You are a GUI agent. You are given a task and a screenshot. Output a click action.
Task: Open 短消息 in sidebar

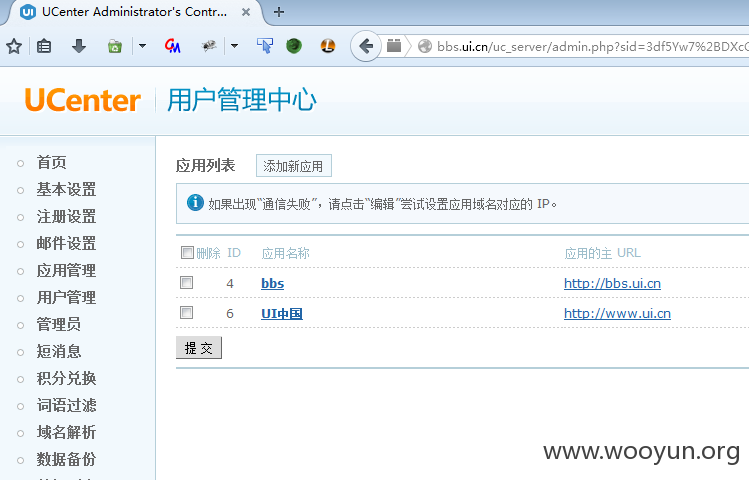coord(59,351)
